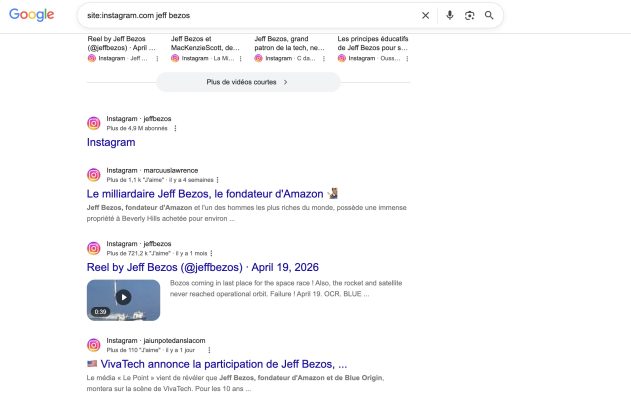Click the Instagram favicon for the Reel April 19 result
The image size is (631, 400).
click(94, 248)
